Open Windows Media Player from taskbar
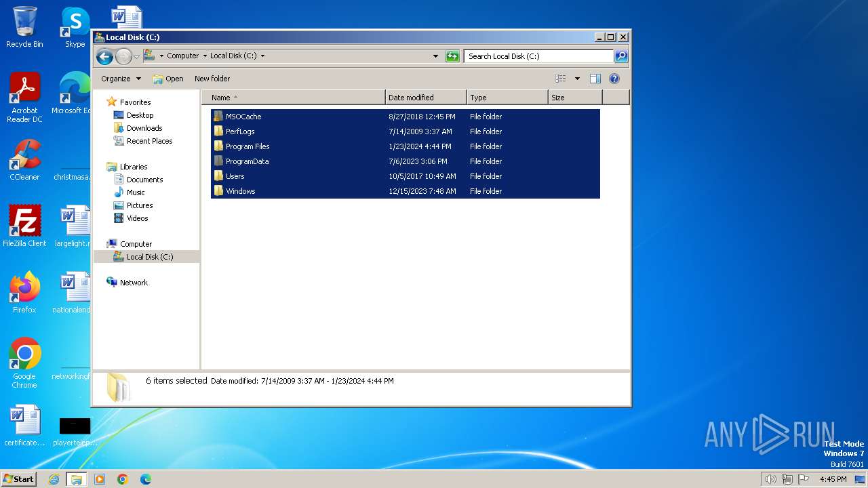 (x=100, y=479)
